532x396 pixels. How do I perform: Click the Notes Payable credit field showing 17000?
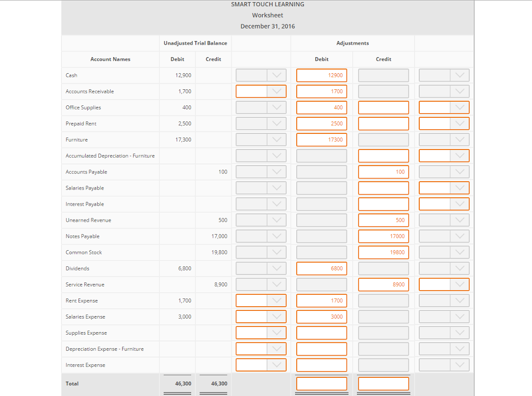click(383, 236)
